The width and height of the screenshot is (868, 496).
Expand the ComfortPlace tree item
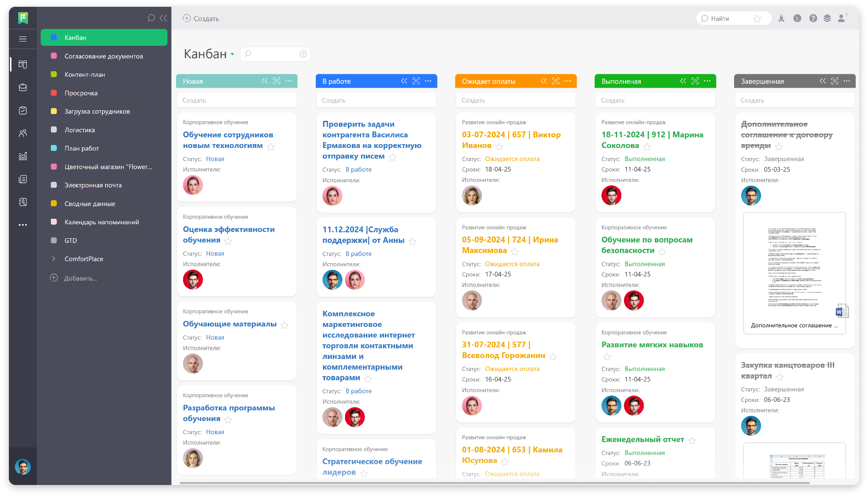[53, 259]
